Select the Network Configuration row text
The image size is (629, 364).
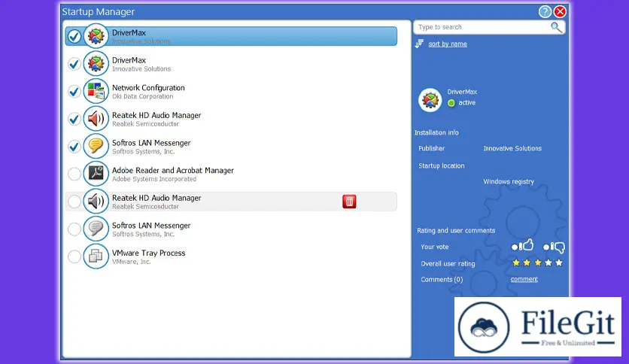(x=148, y=87)
